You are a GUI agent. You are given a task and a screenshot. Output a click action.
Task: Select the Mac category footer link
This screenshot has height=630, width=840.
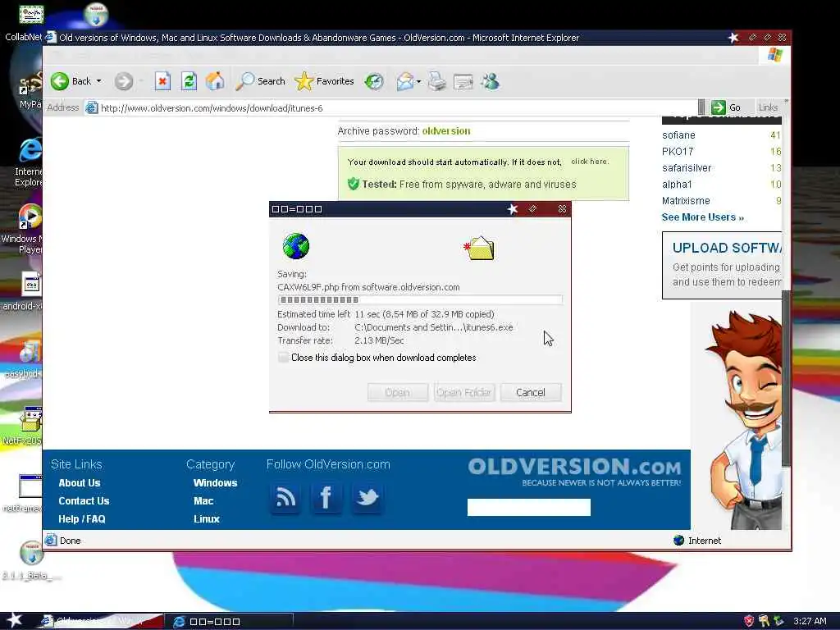tap(203, 501)
